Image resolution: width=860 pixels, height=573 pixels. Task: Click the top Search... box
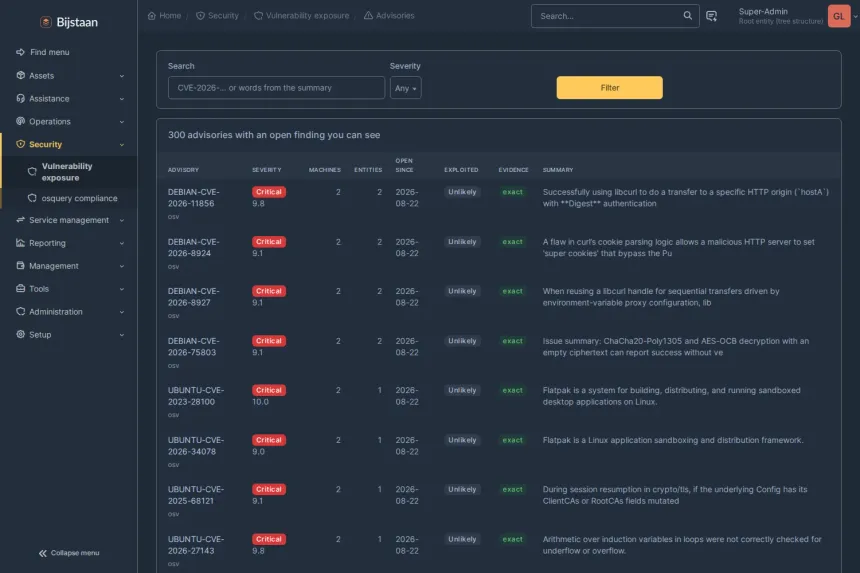coord(615,16)
